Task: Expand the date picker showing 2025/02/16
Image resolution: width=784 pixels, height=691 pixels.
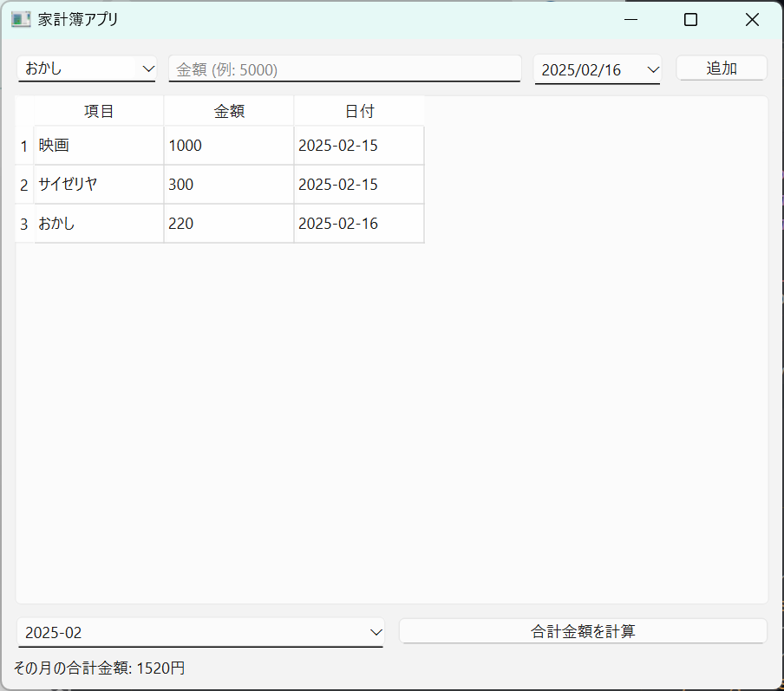Action: (x=597, y=69)
